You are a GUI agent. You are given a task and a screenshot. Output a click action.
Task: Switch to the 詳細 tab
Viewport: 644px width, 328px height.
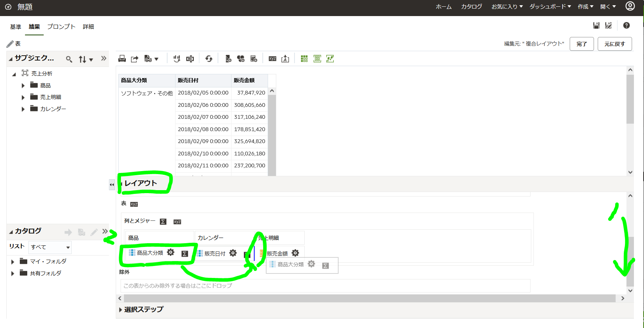(x=88, y=27)
